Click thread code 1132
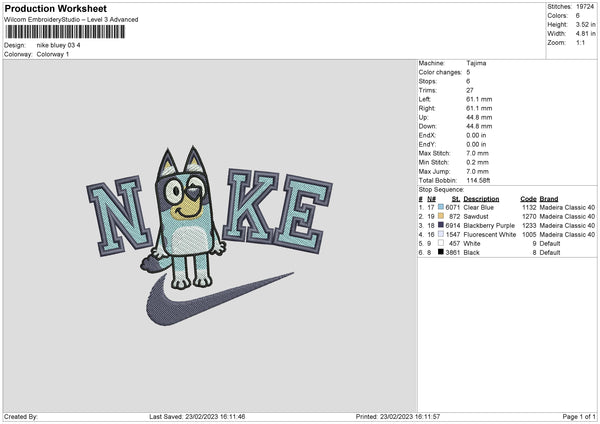Viewport: 600px width, 424px height. (x=529, y=207)
